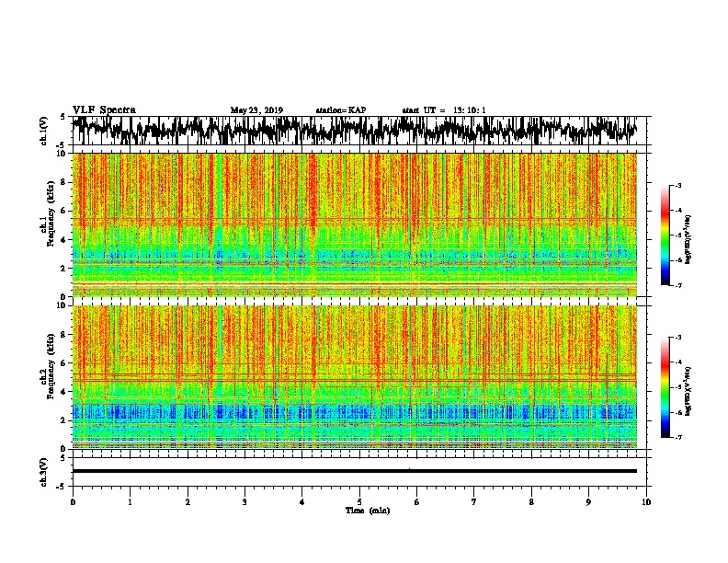The height and width of the screenshot is (563, 728).
Task: Click the log(PSD) label beside ch.2 color bar
Action: (688, 391)
